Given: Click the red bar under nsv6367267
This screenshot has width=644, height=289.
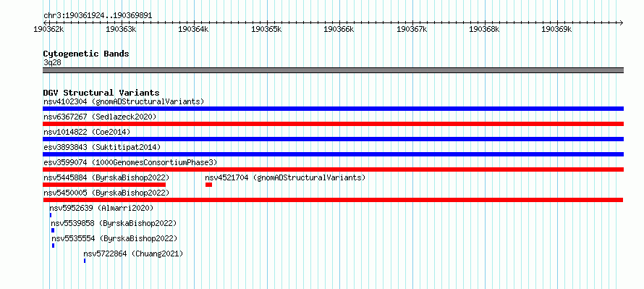Looking at the screenshot, I should (333, 124).
